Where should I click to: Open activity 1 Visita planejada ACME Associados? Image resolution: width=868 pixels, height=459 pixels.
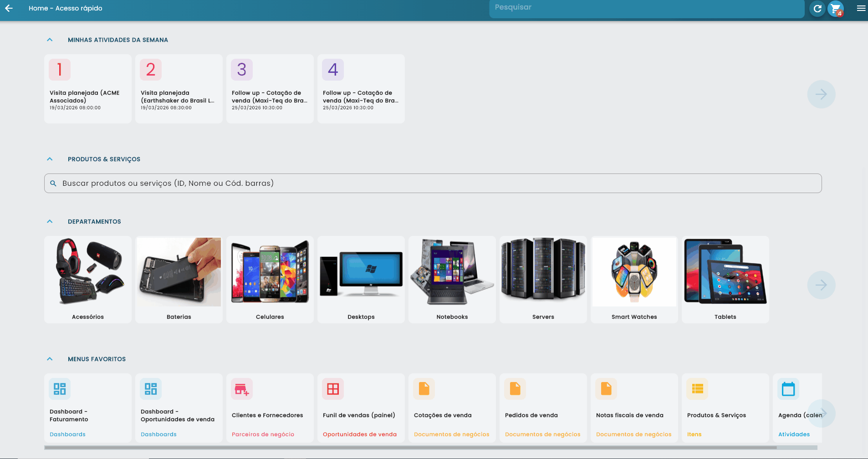point(88,89)
